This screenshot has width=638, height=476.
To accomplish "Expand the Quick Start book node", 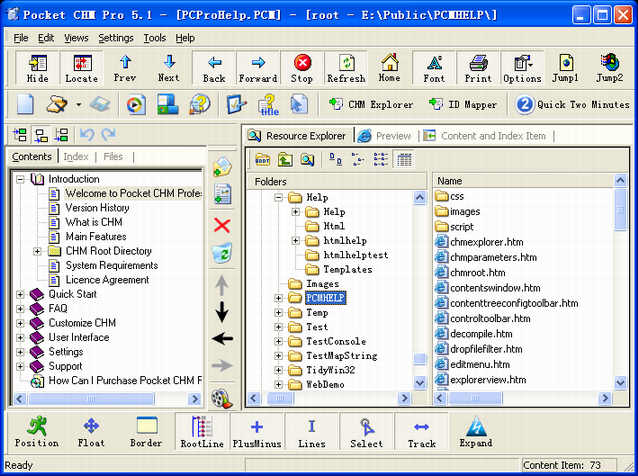I will point(22,294).
